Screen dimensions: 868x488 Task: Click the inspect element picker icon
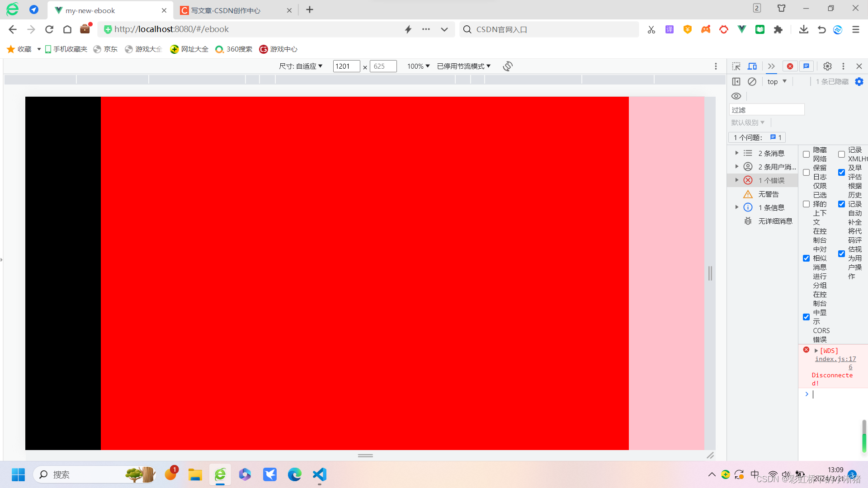(x=736, y=66)
